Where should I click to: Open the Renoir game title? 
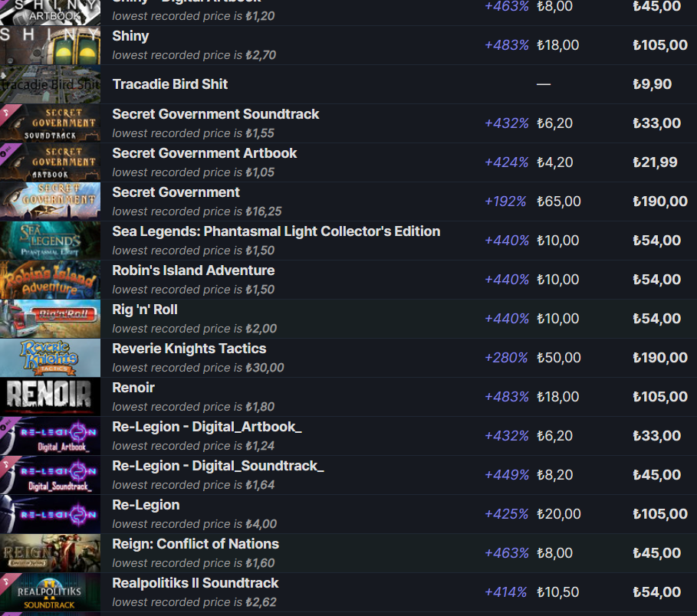(133, 388)
